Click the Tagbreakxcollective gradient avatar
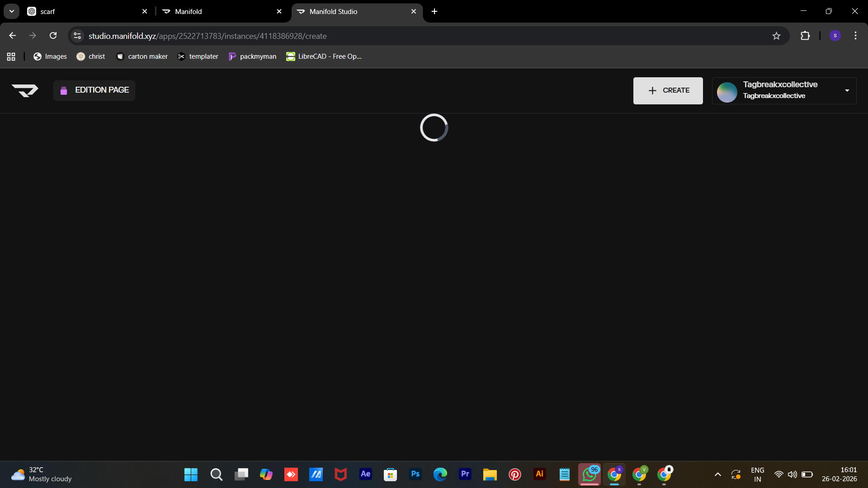This screenshot has height=488, width=868. 727,92
